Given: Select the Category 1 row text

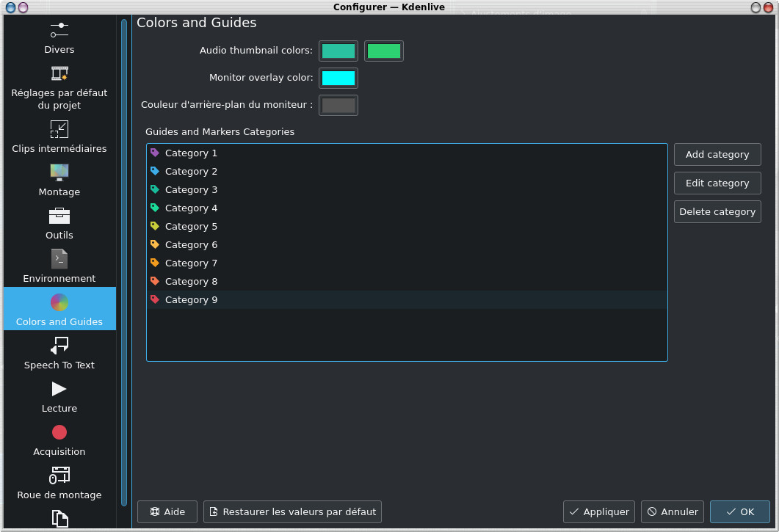Looking at the screenshot, I should 192,153.
